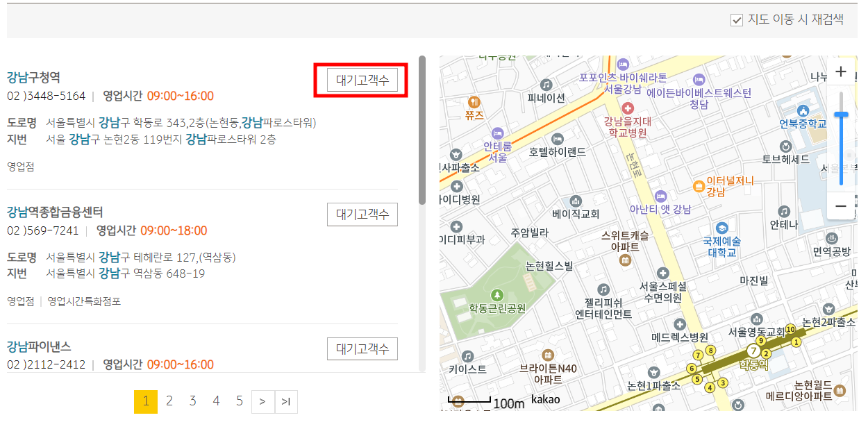Select the current page 1 in pagination
Image resolution: width=868 pixels, height=429 pixels.
(x=146, y=401)
